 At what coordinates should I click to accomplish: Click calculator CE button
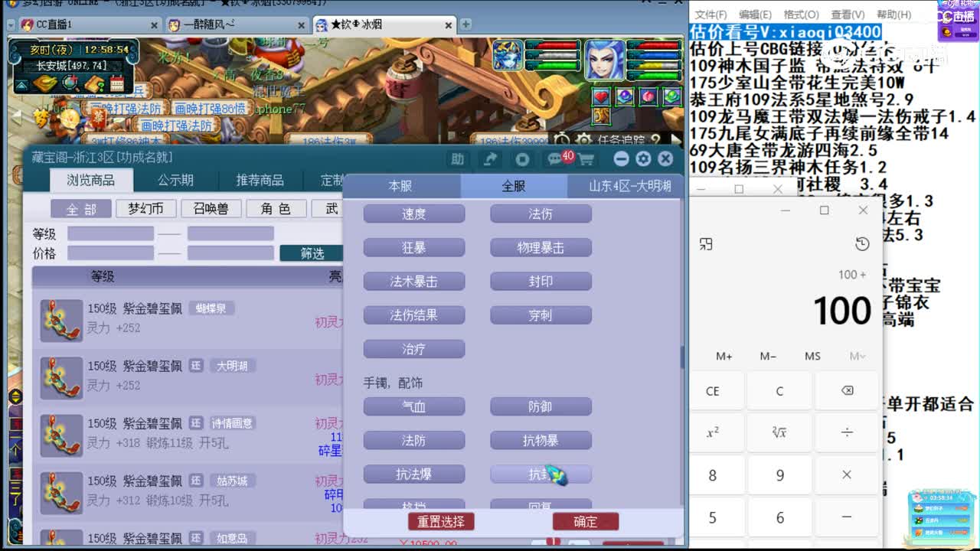(x=712, y=391)
